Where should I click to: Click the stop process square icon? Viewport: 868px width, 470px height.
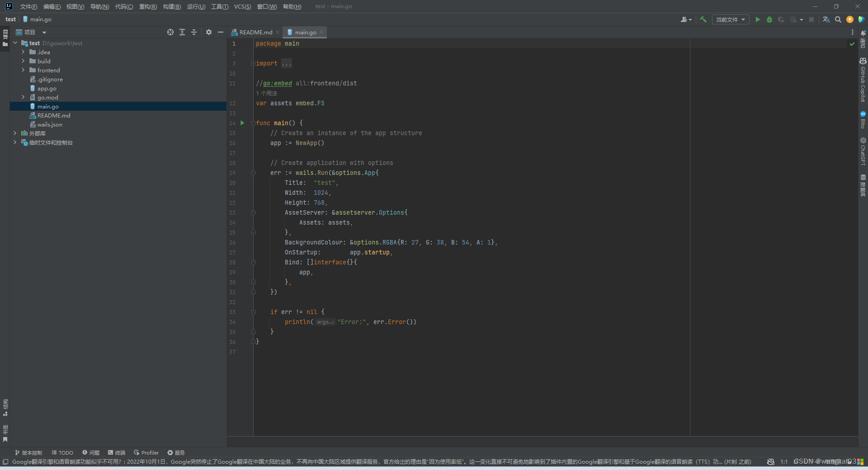point(811,19)
